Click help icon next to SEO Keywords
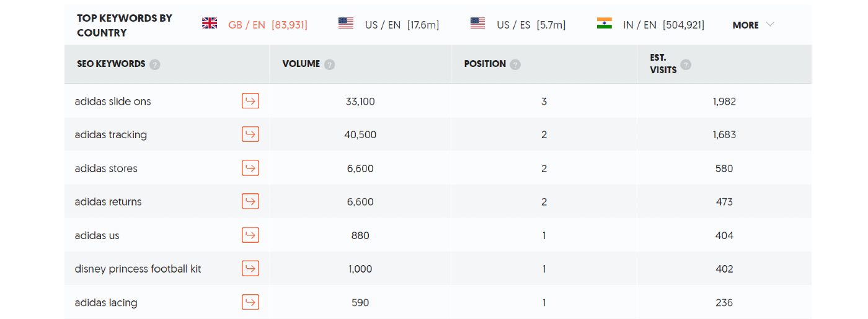This screenshot has height=319, width=868. pyautogui.click(x=155, y=64)
